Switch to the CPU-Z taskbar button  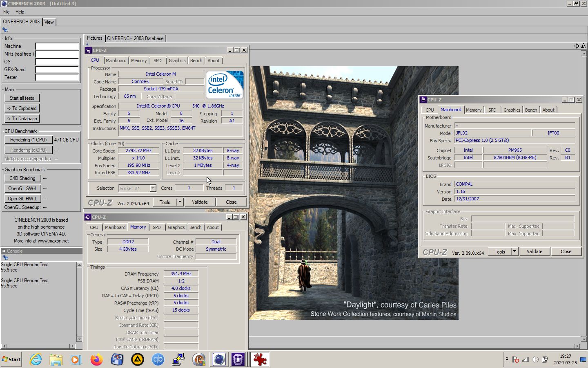click(x=238, y=359)
